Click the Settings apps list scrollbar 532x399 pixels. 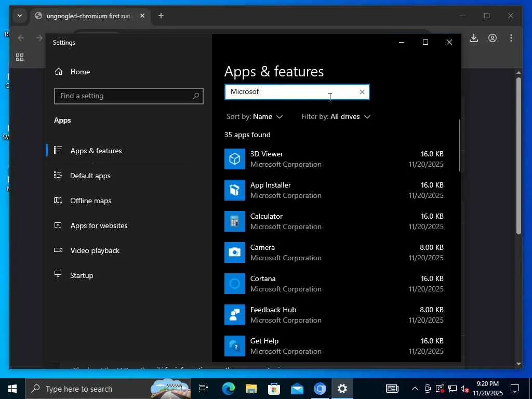[x=460, y=145]
